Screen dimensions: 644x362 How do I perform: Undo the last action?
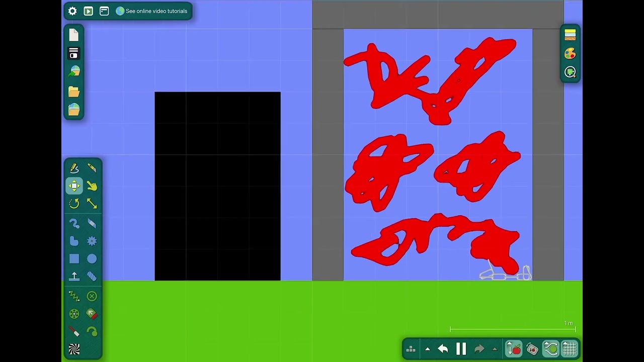443,349
